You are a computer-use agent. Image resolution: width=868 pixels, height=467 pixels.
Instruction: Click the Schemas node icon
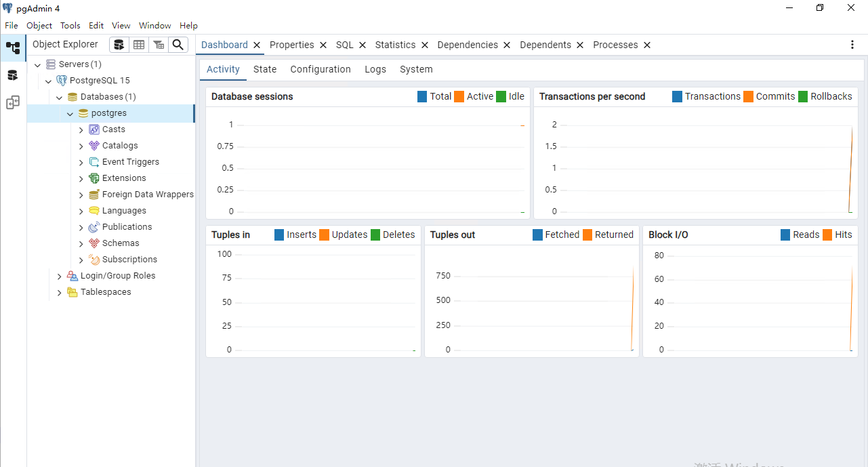click(94, 243)
